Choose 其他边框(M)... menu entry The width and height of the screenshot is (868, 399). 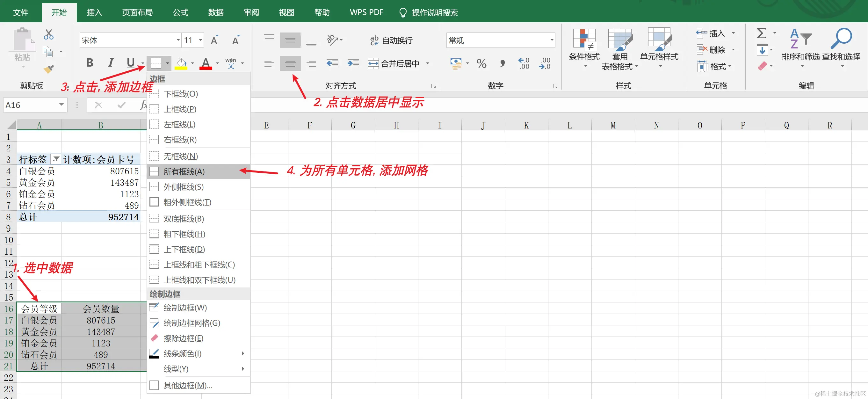click(188, 385)
